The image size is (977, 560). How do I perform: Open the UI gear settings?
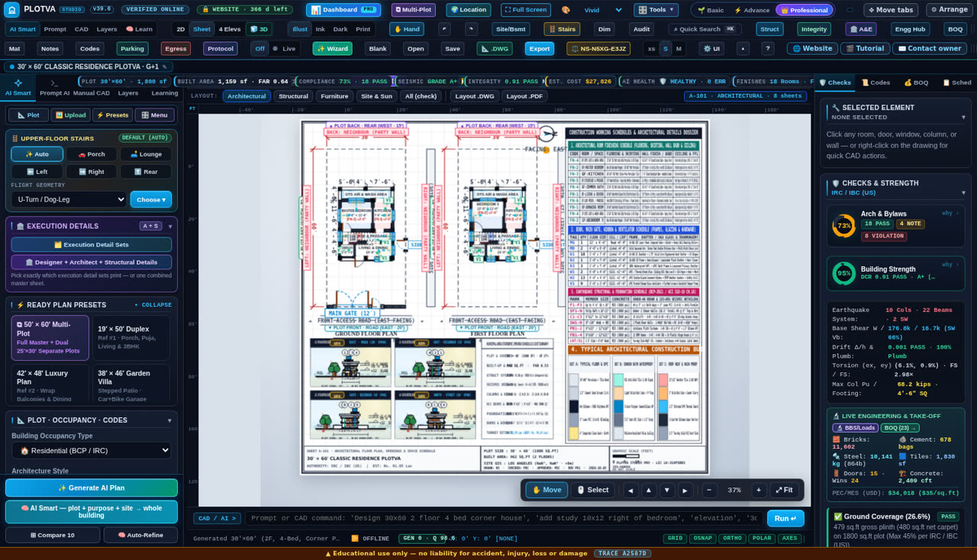(711, 48)
